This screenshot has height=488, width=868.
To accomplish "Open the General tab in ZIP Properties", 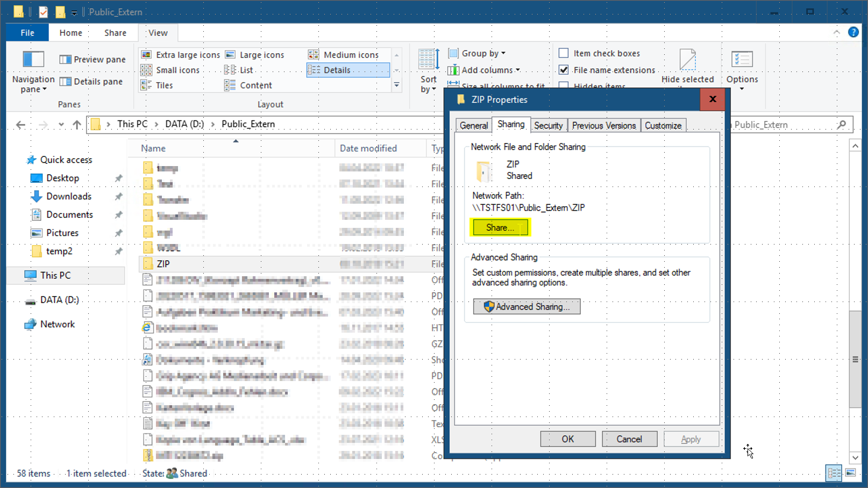I will click(x=474, y=125).
